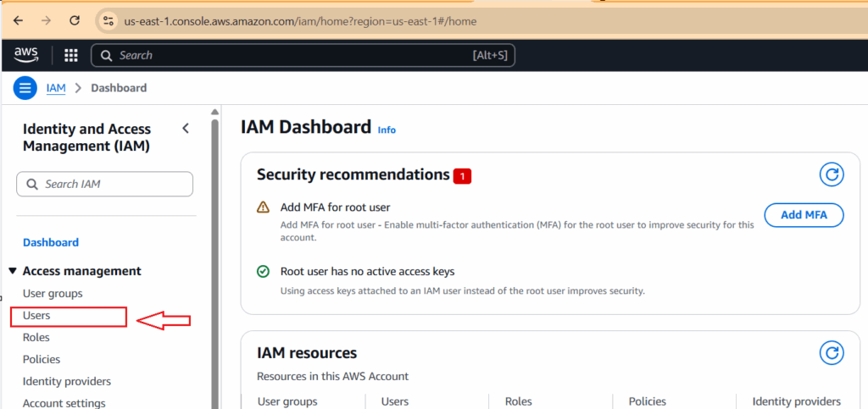Screen dimensions: 868x409
Task: Click the AWS logo
Action: point(26,54)
